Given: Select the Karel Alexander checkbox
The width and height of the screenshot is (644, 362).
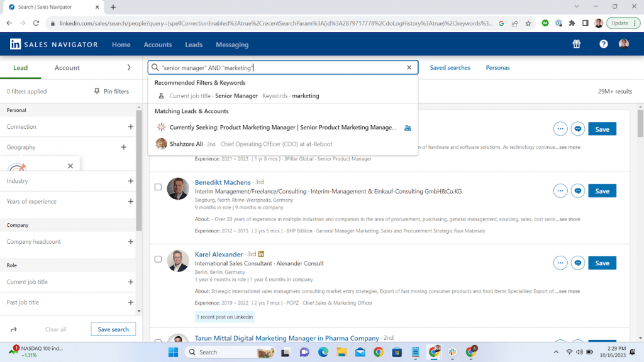Looking at the screenshot, I should pyautogui.click(x=158, y=260).
